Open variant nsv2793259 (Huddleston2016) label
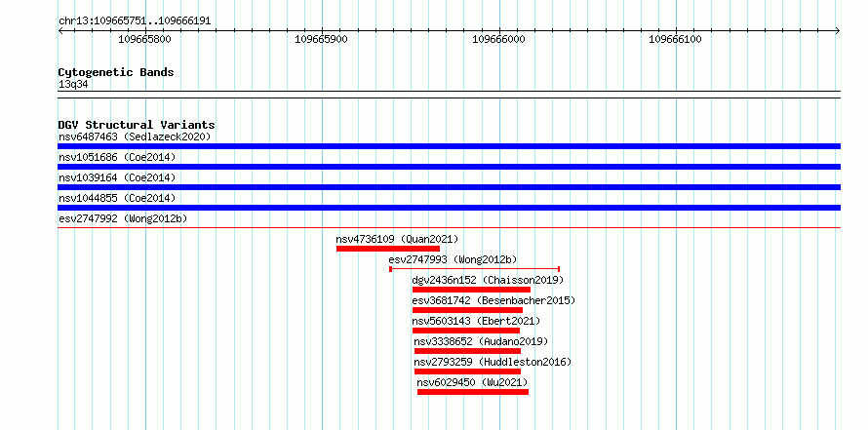868x430 pixels. click(x=493, y=362)
